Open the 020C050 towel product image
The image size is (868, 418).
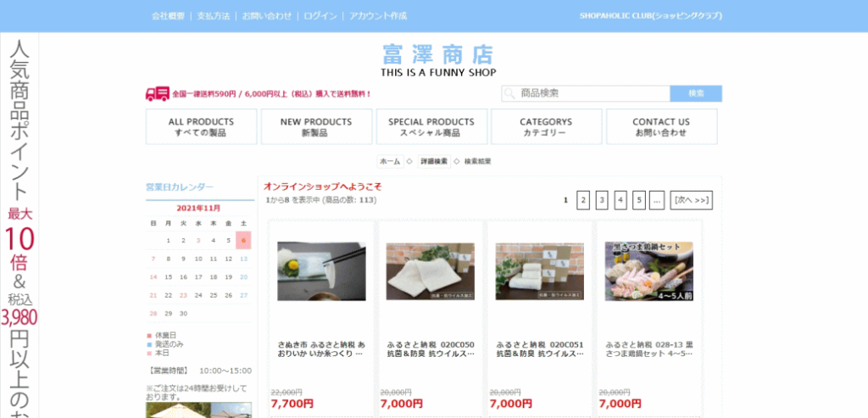[x=431, y=271]
